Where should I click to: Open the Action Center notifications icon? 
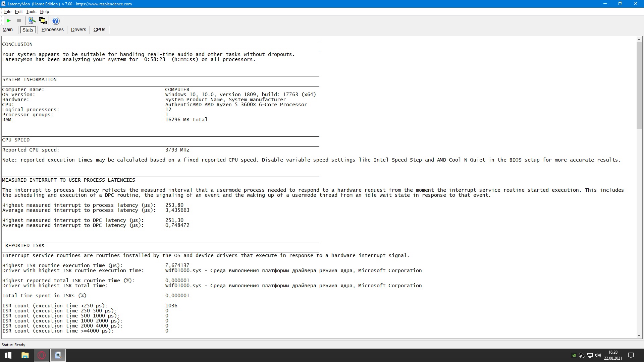[631, 355]
